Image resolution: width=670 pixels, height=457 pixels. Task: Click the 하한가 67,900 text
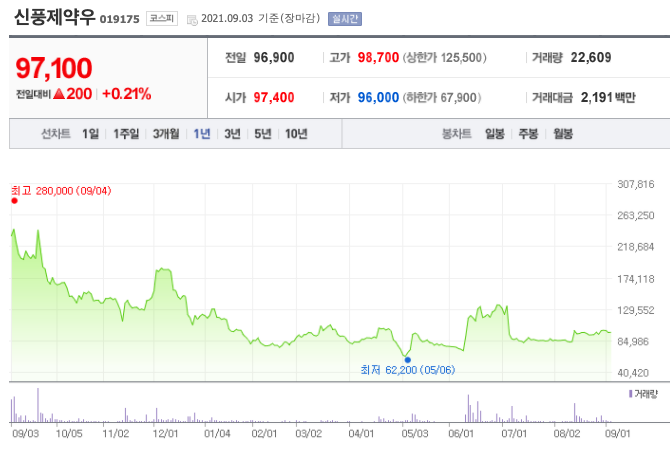442,98
